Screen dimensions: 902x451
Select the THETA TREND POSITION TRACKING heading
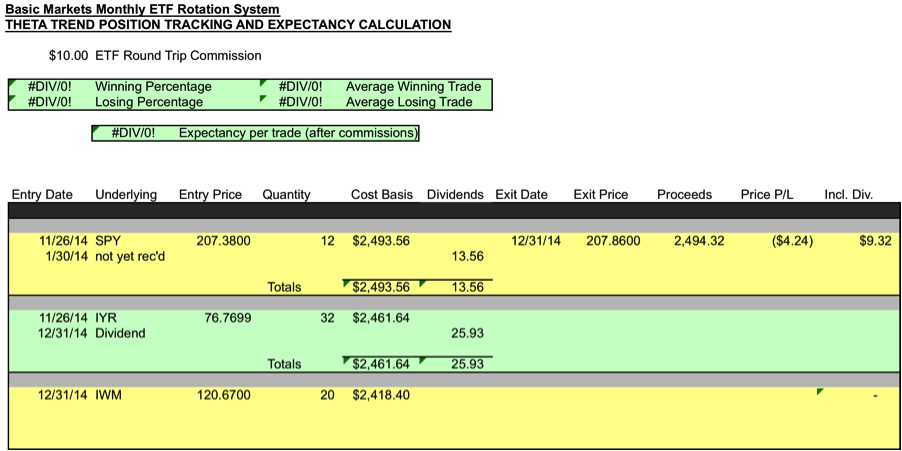(x=228, y=25)
